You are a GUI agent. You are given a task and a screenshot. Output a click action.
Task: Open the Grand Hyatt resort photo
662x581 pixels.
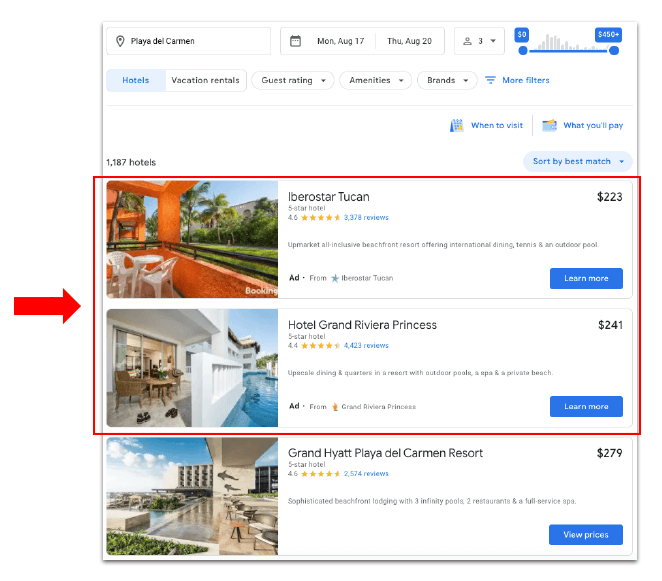(192, 496)
